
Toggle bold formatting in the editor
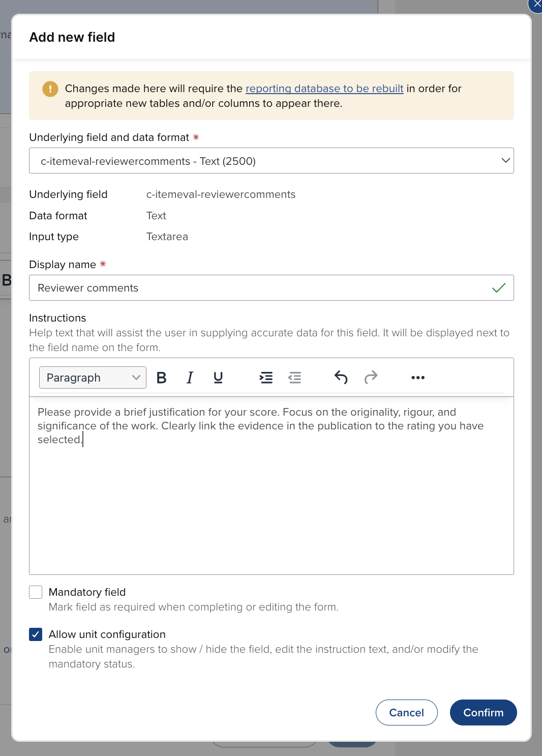162,377
